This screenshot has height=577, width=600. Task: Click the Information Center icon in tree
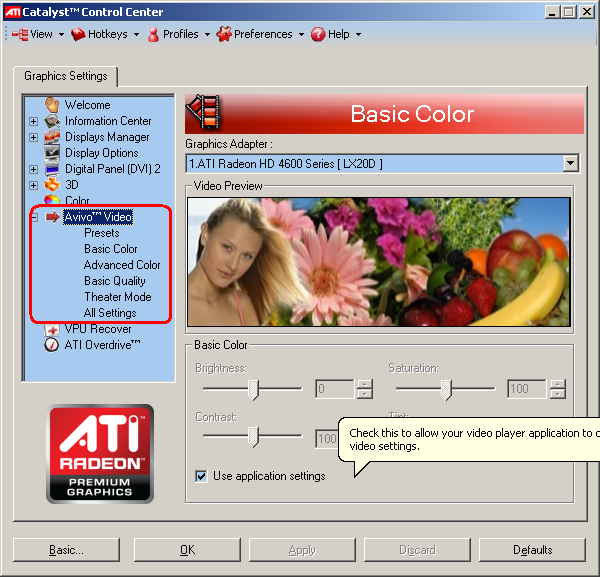(52, 121)
